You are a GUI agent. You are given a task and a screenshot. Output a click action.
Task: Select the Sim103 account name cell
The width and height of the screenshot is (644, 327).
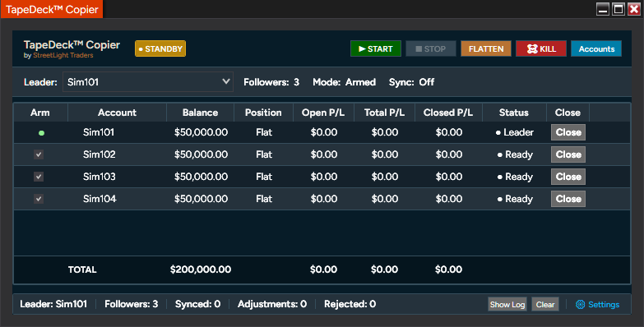tap(100, 177)
